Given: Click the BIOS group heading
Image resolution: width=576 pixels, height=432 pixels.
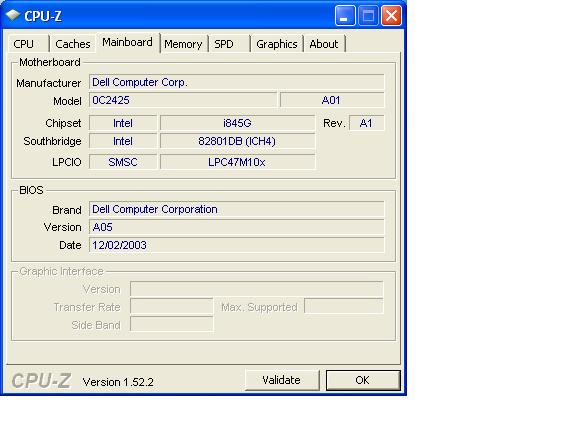Looking at the screenshot, I should (x=31, y=190).
